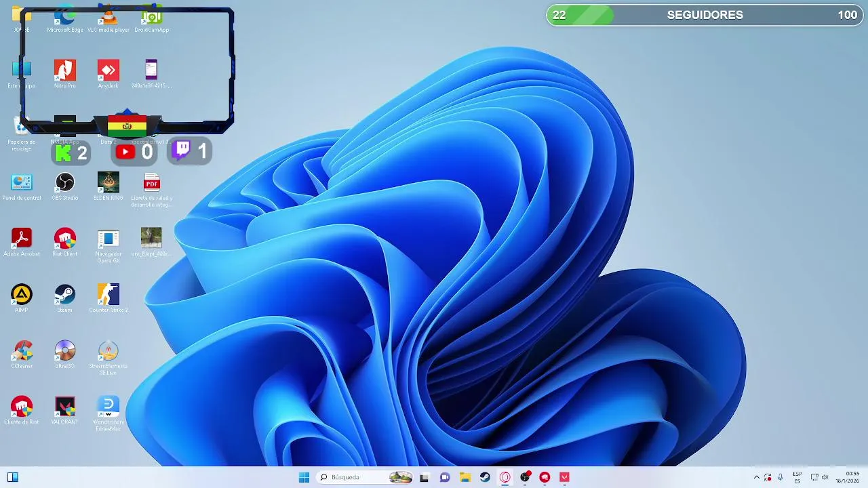The width and height of the screenshot is (868, 488).
Task: Launch Wondershare EdrawMax desktop shortcut
Action: pyautogui.click(x=108, y=413)
